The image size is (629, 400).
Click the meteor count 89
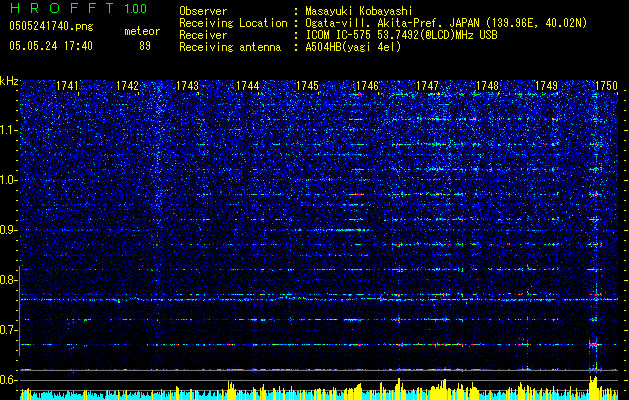[x=145, y=46]
